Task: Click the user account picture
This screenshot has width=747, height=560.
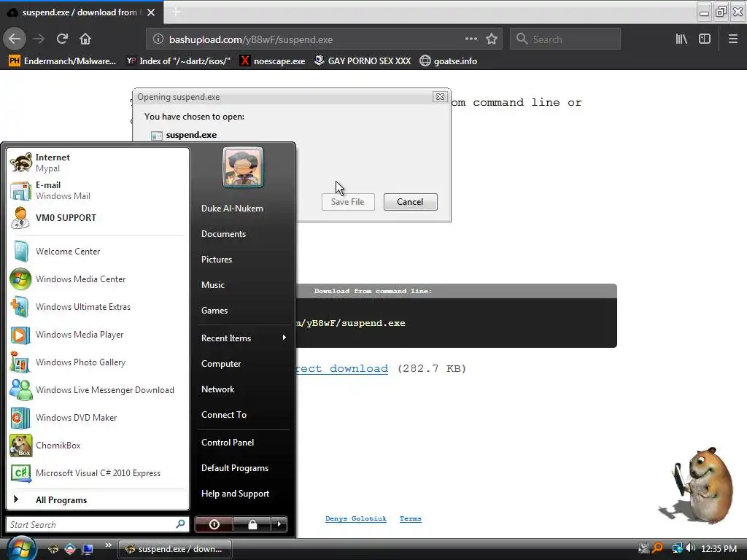Action: pyautogui.click(x=243, y=167)
